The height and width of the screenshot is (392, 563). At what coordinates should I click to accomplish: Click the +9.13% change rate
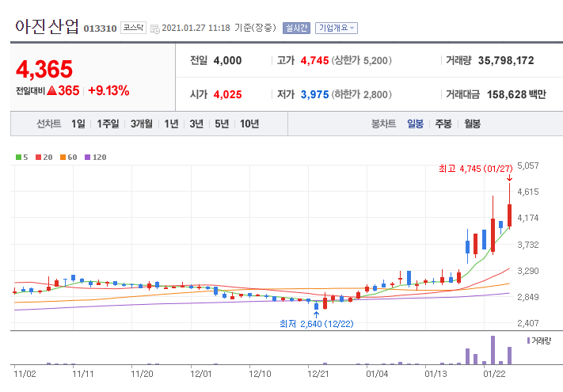pos(108,90)
